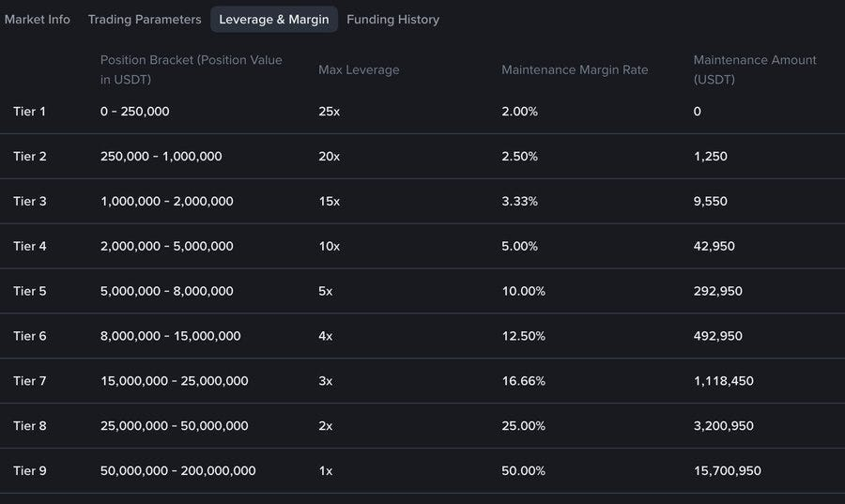Select the Leverage & Margin tab
The width and height of the screenshot is (845, 504).
click(x=274, y=20)
